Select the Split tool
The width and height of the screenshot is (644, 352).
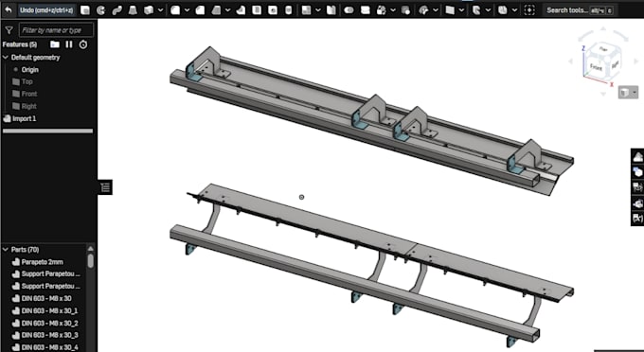tap(366, 10)
